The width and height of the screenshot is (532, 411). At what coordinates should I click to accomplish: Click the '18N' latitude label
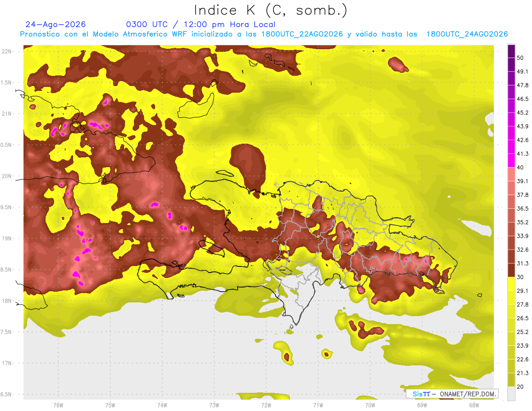[x=7, y=301]
